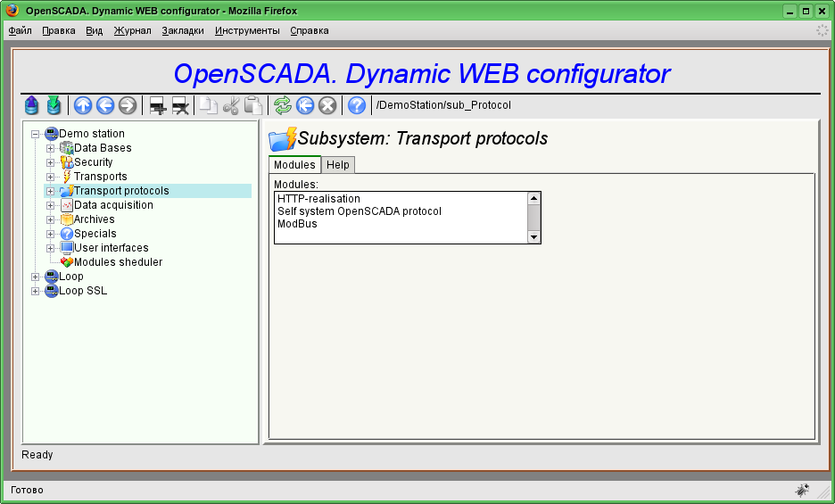Viewport: 835px width, 504px height.
Task: Expand the Archives tree node
Action: pyautogui.click(x=50, y=219)
